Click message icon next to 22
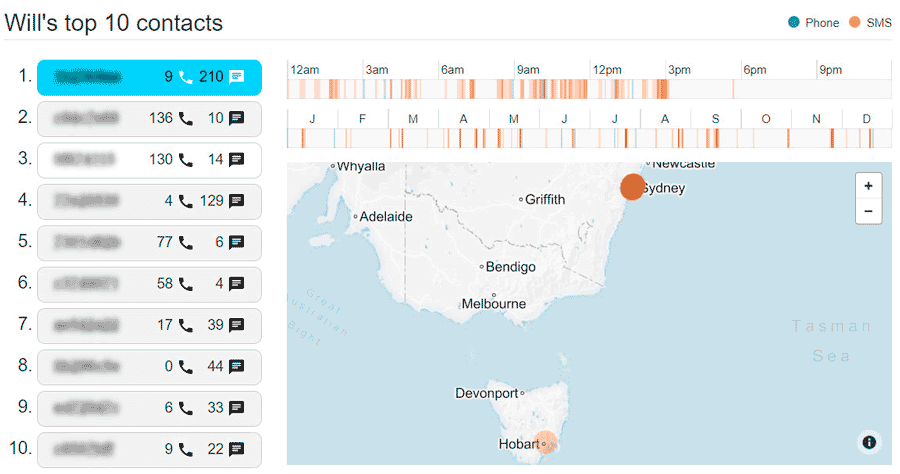Image resolution: width=900 pixels, height=474 pixels. click(236, 449)
